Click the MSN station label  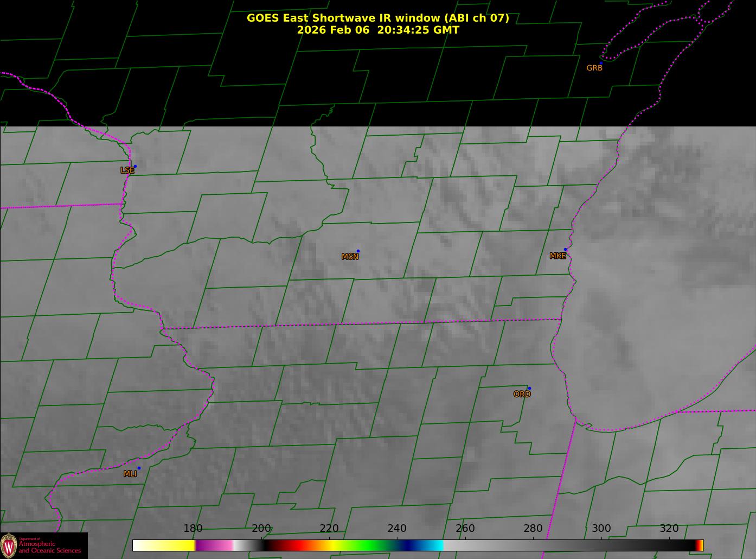tap(350, 257)
